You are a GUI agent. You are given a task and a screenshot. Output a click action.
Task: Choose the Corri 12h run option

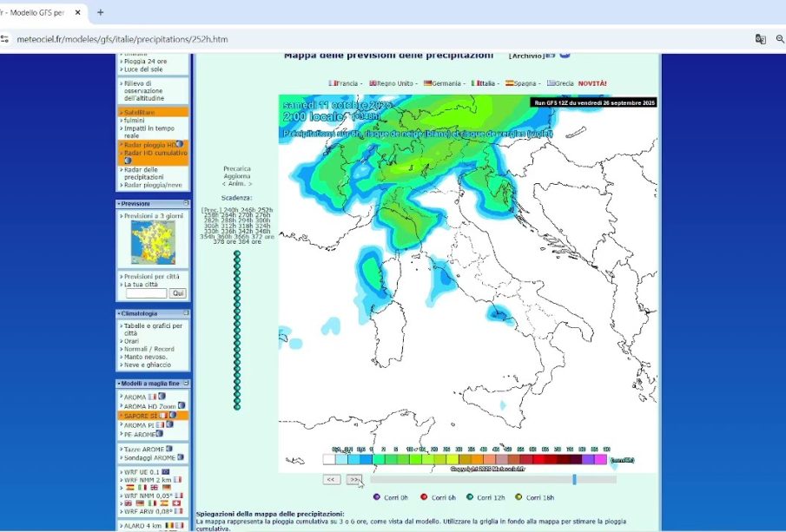[x=470, y=497]
